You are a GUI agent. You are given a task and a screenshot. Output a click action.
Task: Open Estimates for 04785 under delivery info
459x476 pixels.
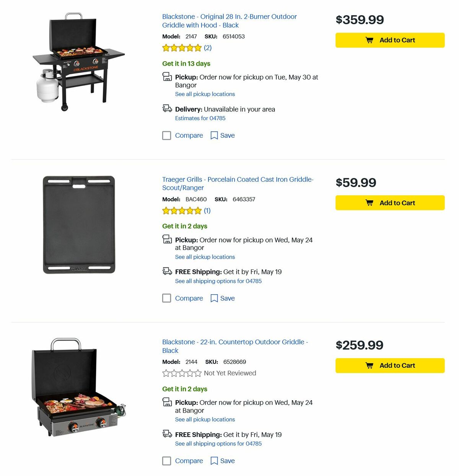pos(200,118)
